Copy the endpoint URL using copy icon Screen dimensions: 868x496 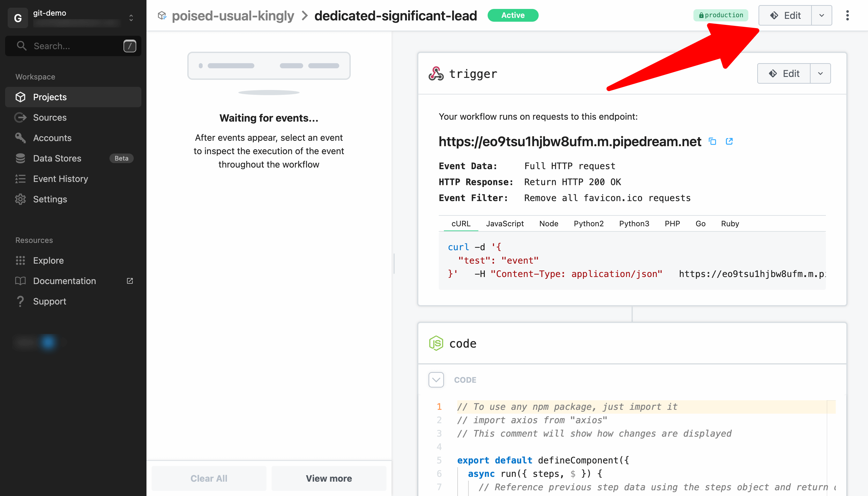(712, 141)
